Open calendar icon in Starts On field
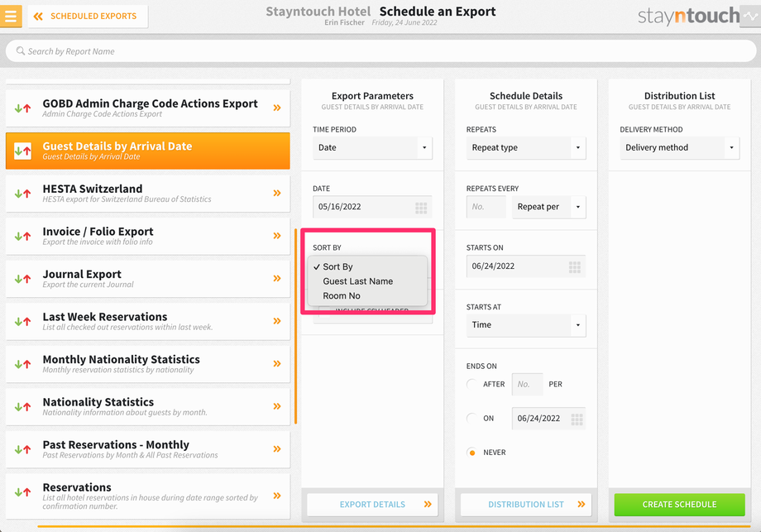 (575, 267)
